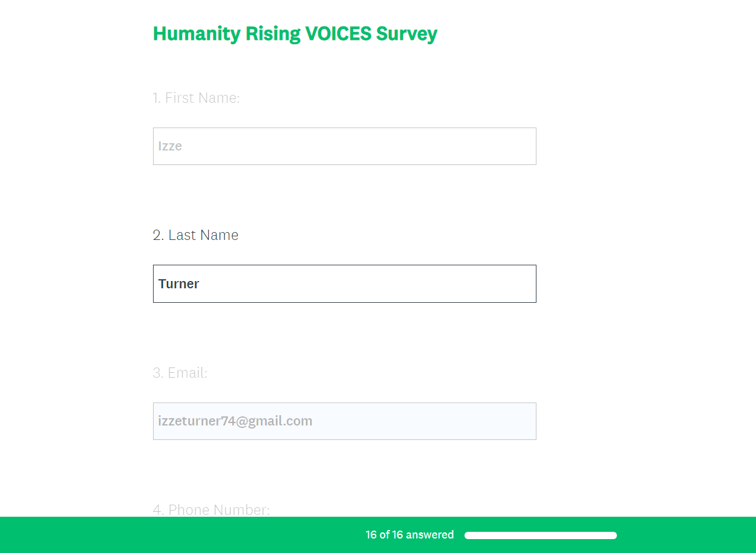Click the right end of the progress bar
The width and height of the screenshot is (756, 553).
pos(612,535)
